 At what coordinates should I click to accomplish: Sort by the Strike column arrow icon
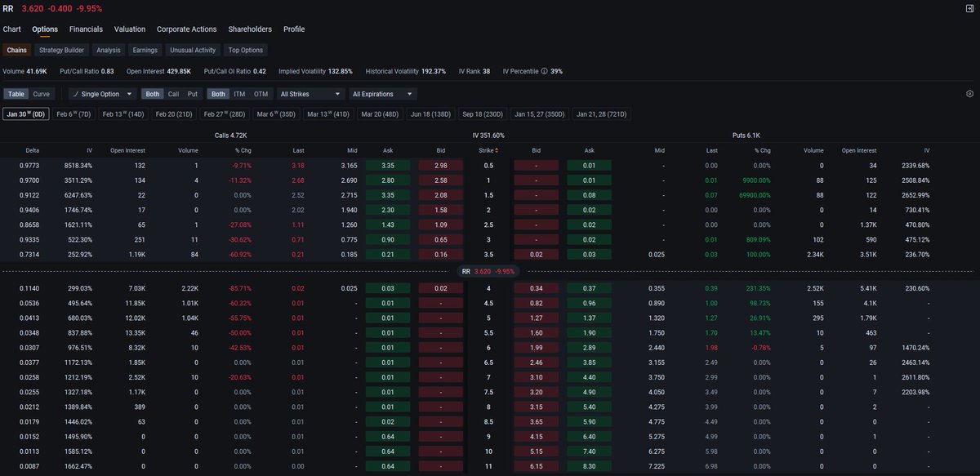click(497, 150)
